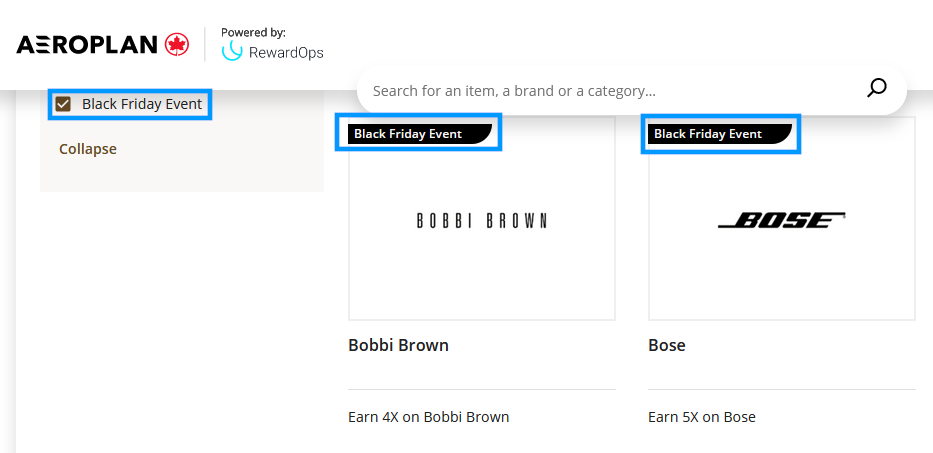
Task: Uncheck the Black Friday Event checkbox
Action: (x=63, y=105)
